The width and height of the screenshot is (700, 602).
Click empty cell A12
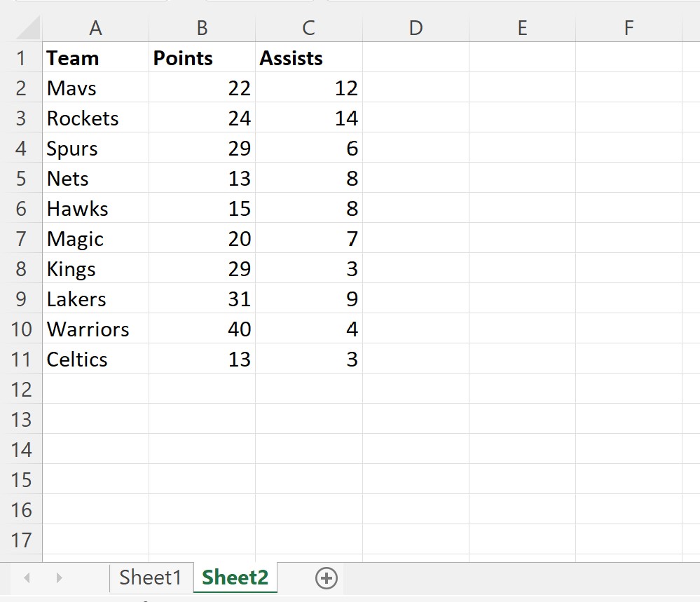pos(95,389)
